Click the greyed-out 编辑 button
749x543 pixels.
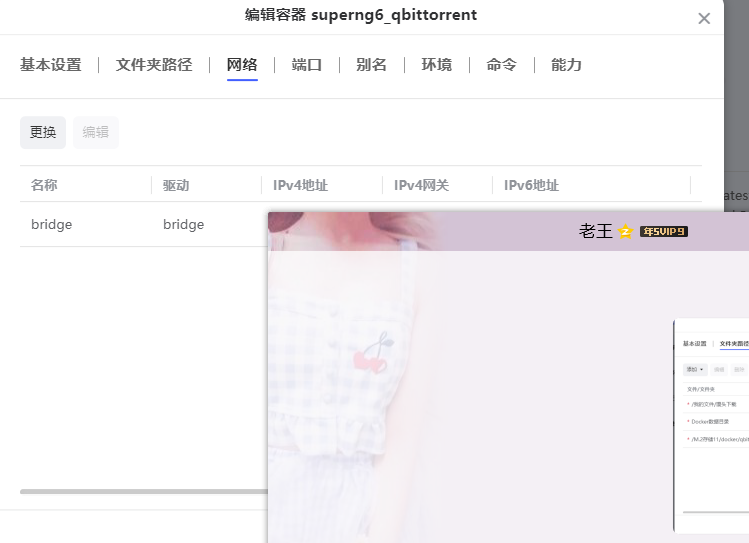point(96,132)
